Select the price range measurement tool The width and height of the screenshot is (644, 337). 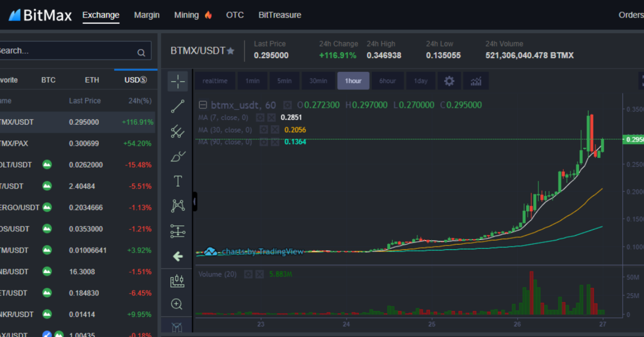tap(178, 231)
